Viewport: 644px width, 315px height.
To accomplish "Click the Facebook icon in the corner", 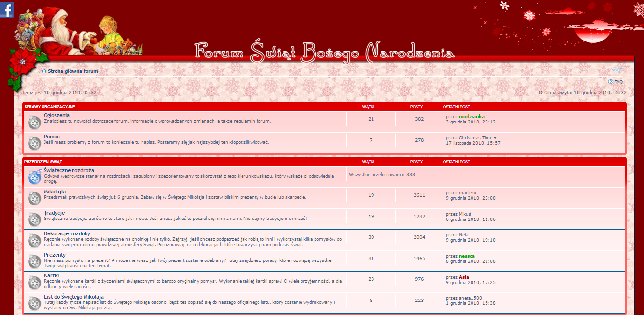I will point(6,9).
